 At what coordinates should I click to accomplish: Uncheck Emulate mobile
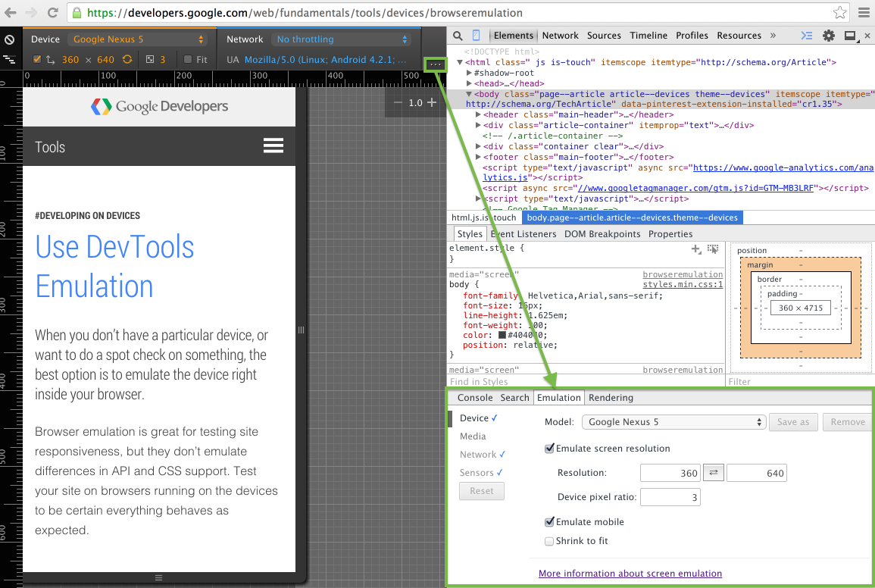pos(549,522)
